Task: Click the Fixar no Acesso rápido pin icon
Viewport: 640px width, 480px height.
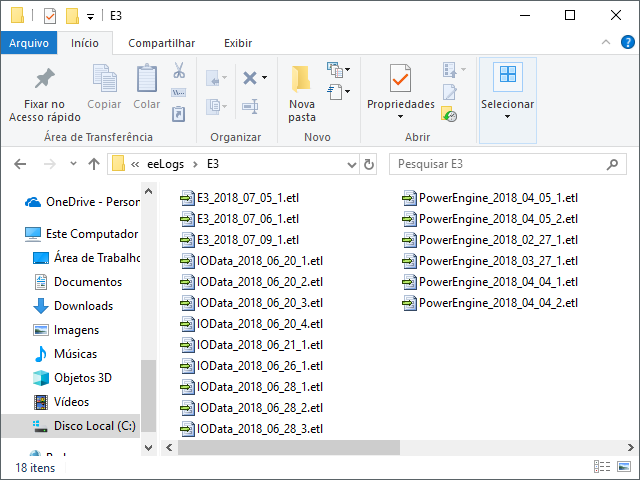Action: point(43,79)
